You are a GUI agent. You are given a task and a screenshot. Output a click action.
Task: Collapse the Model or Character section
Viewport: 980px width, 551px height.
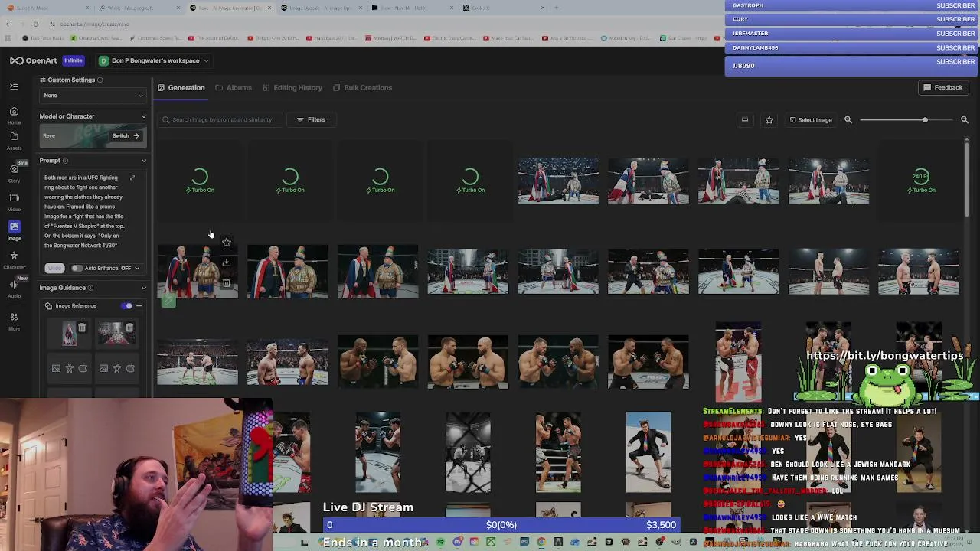(143, 116)
